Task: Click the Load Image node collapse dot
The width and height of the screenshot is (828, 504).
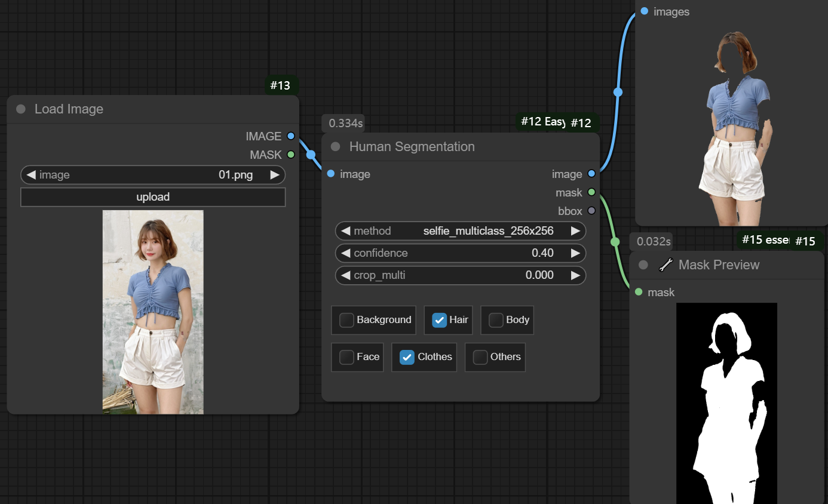Action: click(21, 109)
